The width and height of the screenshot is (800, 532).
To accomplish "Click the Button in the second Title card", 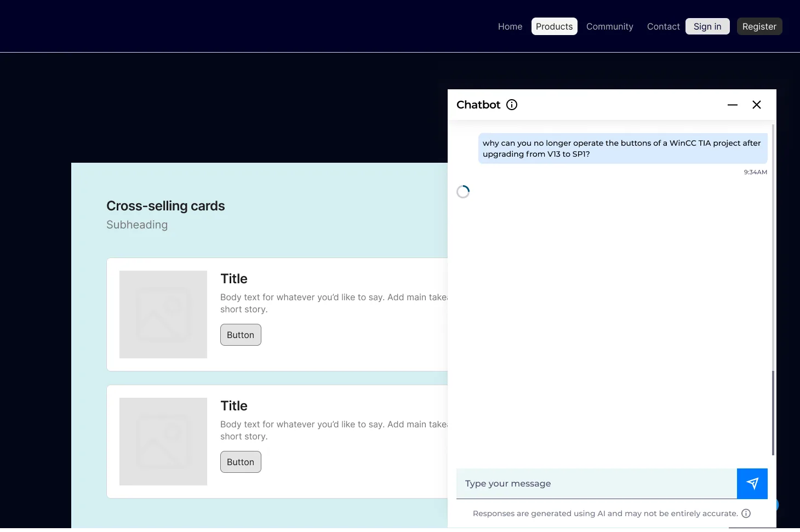I will pos(241,462).
